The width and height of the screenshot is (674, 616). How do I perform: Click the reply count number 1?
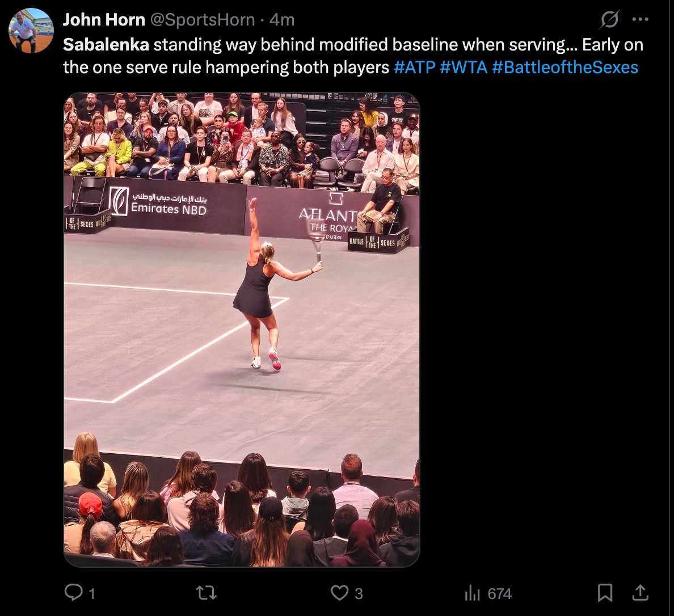91,594
